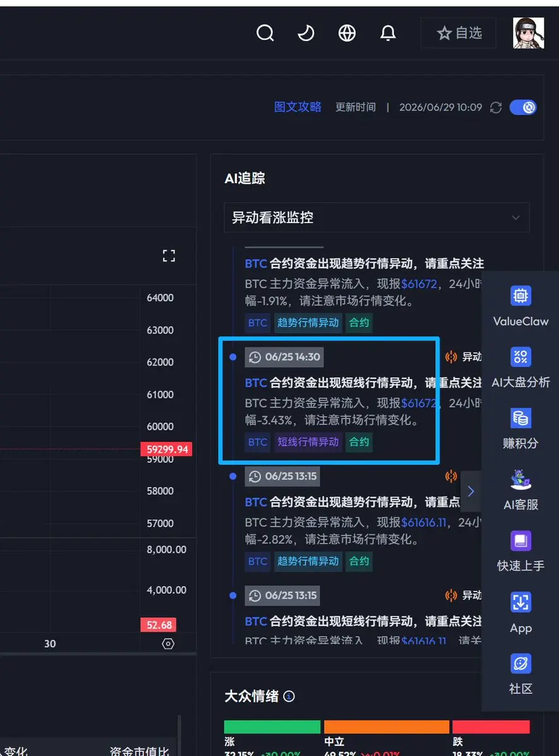Click BTC tag on -1.91% alert
Image resolution: width=559 pixels, height=756 pixels.
[x=258, y=323]
